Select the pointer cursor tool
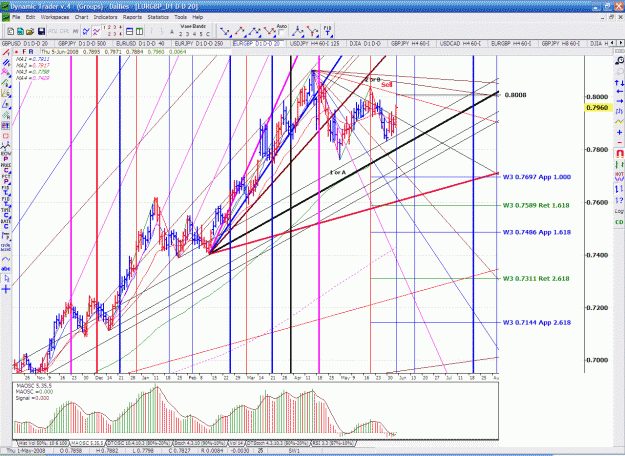Viewport: 625px width, 456px height. point(6,279)
